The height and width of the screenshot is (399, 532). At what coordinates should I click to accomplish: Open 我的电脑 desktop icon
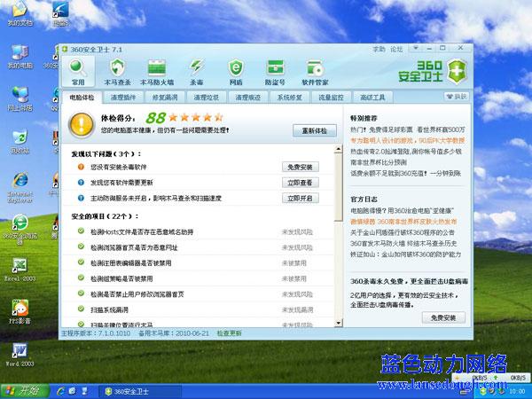pyautogui.click(x=20, y=57)
